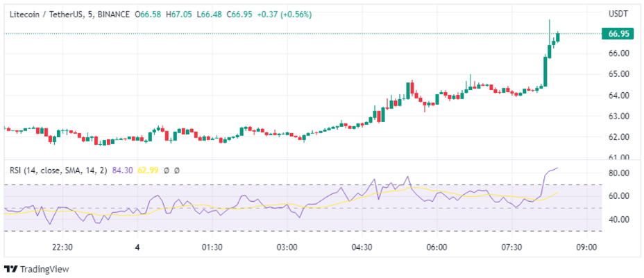Image resolution: width=644 pixels, height=278 pixels.
Task: Click the 66.00 price axis label
Action: (x=618, y=53)
